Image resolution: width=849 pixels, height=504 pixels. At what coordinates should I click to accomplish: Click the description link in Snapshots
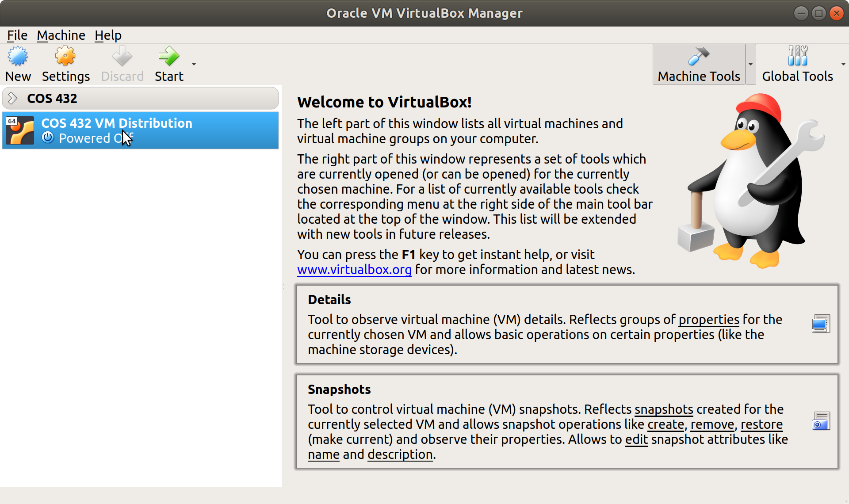(400, 454)
